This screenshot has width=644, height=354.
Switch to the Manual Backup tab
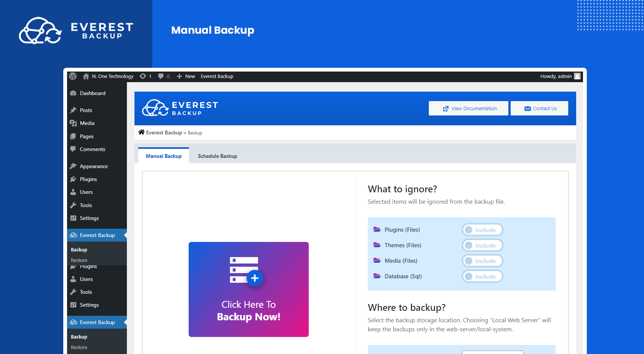[164, 156]
